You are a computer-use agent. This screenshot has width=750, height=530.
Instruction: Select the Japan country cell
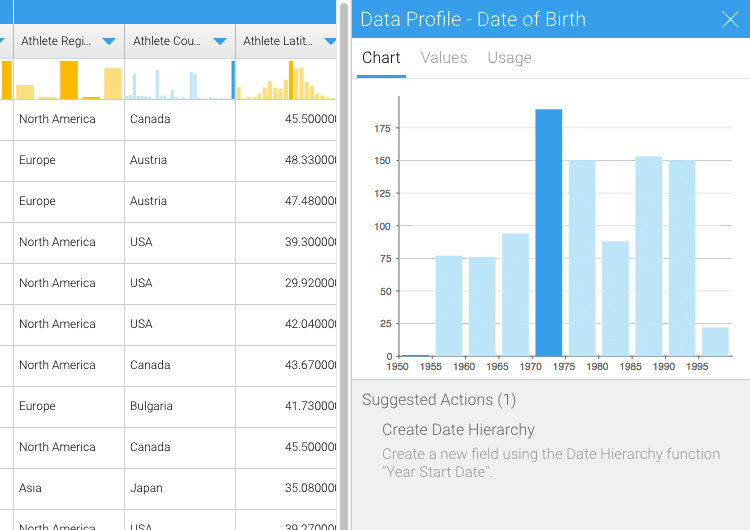[x=147, y=488]
